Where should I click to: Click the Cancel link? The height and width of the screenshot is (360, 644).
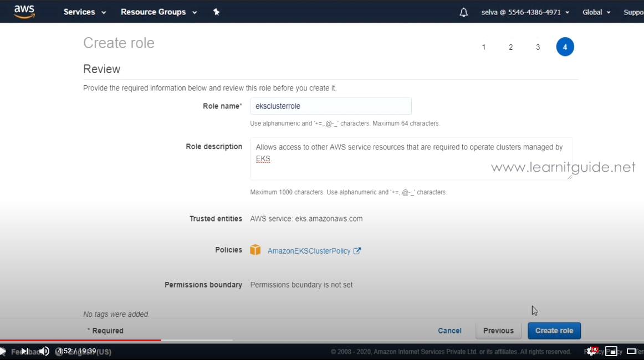tap(449, 331)
